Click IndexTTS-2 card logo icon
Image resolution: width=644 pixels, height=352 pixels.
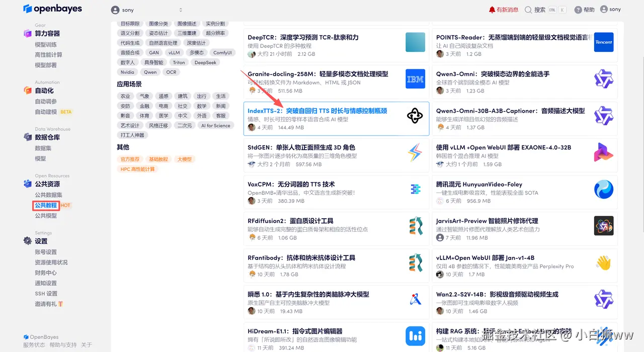415,116
